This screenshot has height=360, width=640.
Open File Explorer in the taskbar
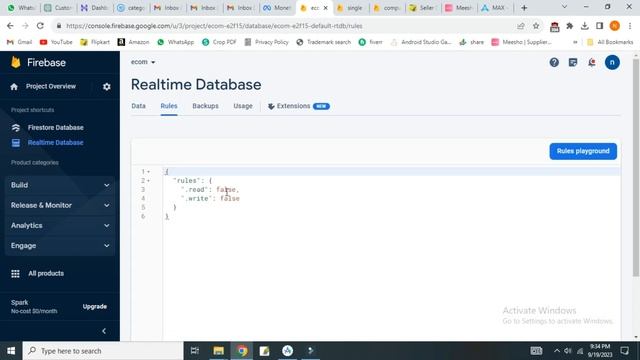(218, 351)
